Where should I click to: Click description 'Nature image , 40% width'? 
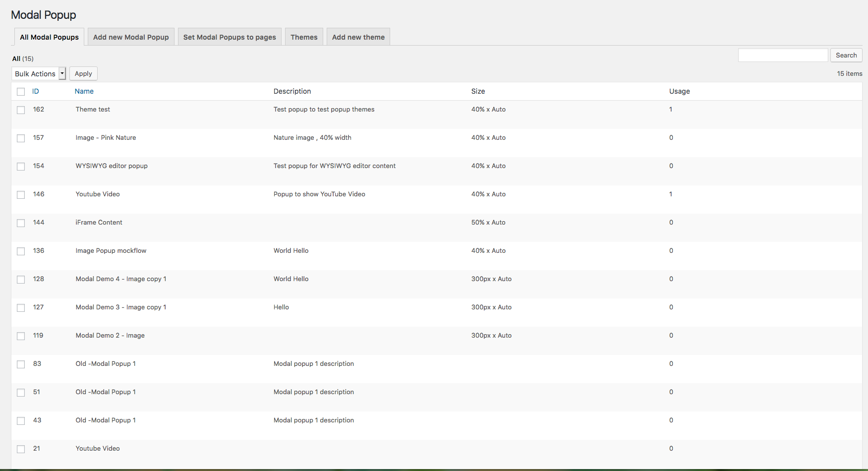pos(312,138)
